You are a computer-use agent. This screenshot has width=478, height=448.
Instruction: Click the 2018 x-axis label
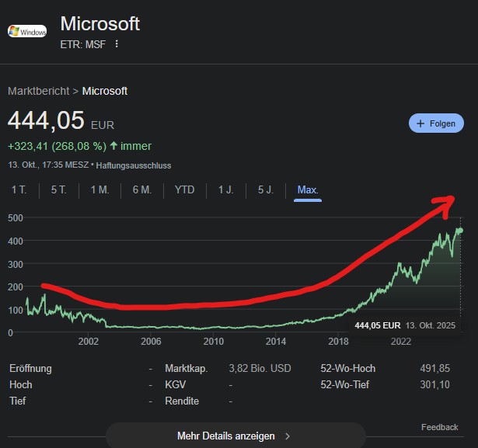click(x=338, y=341)
